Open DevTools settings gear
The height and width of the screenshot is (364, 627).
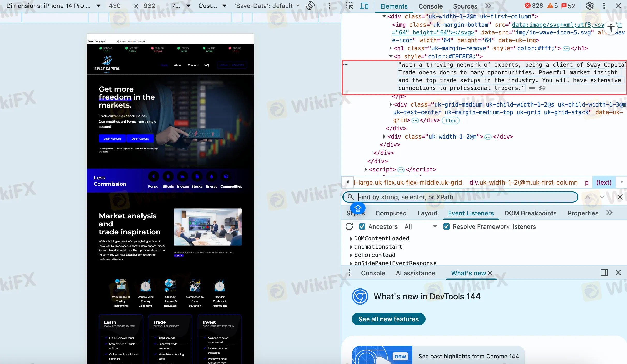(x=589, y=6)
